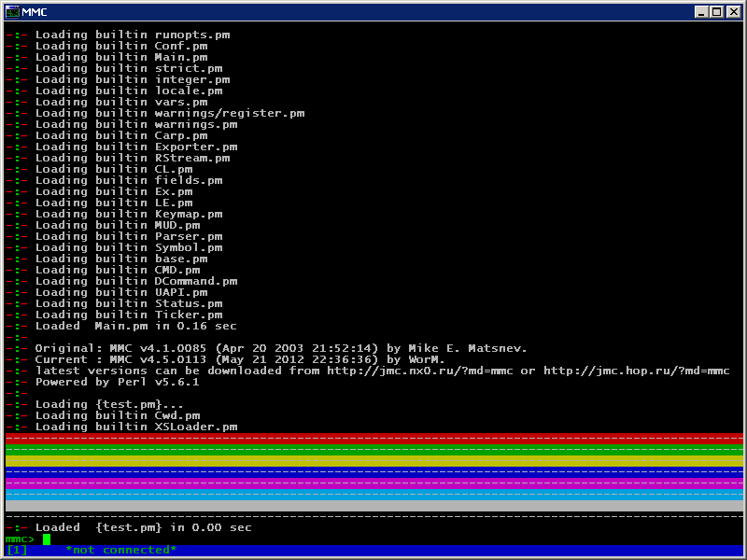Click the *not connected* status text
The image size is (747, 560).
pos(120,550)
